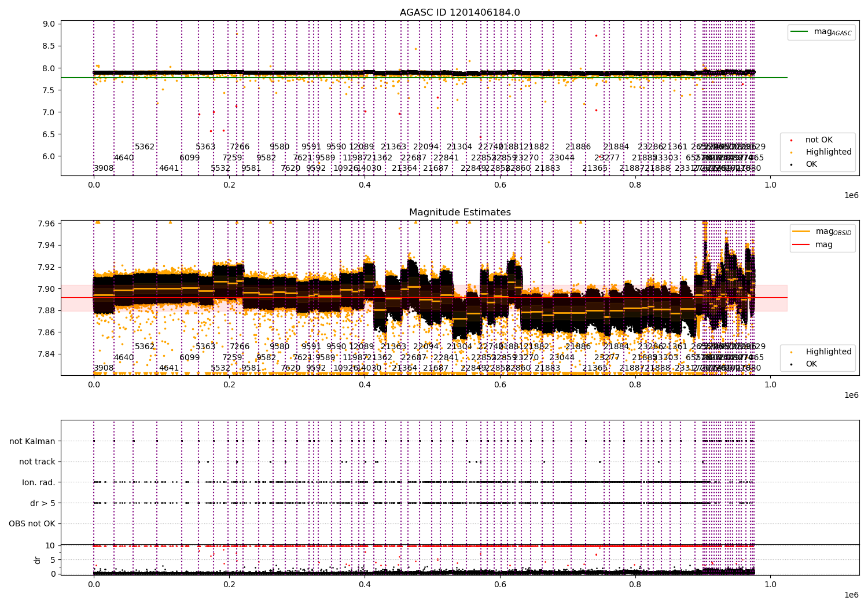Click obsid label 3908 in top plot
This screenshot has width=868, height=608.
click(x=104, y=169)
